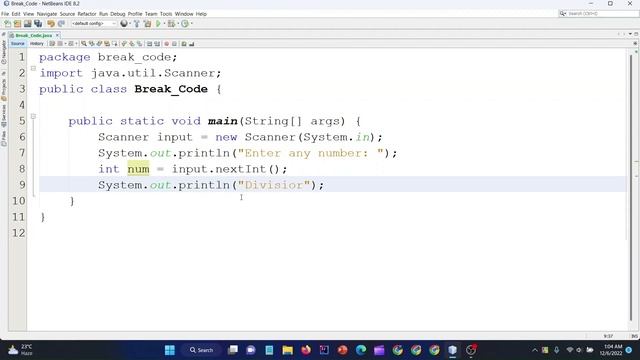The width and height of the screenshot is (640, 360).
Task: Collapse the main method fold on line 5
Action: pyautogui.click(x=33, y=116)
